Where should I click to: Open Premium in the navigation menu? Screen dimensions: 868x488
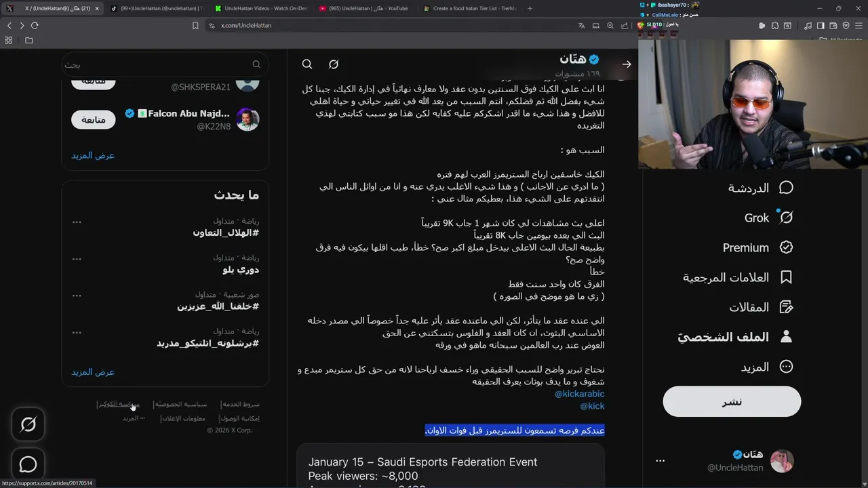[757, 247]
